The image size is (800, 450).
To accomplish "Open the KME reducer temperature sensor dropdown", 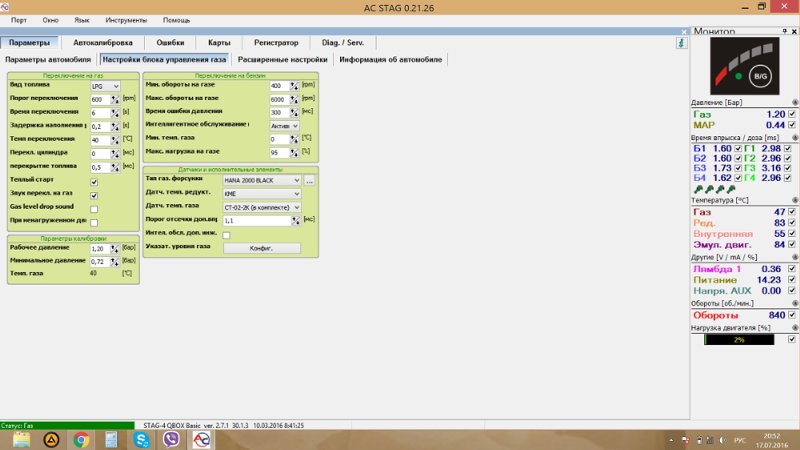I will coord(262,193).
